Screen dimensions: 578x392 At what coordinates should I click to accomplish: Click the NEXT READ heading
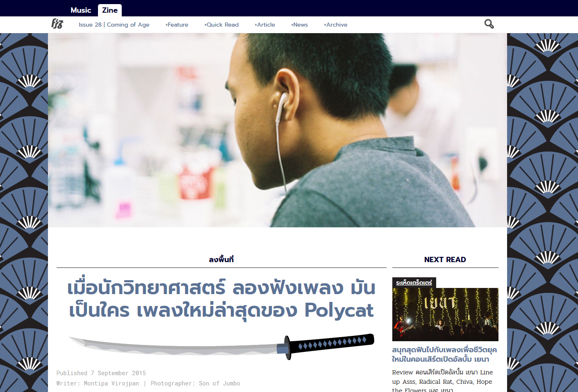[445, 259]
